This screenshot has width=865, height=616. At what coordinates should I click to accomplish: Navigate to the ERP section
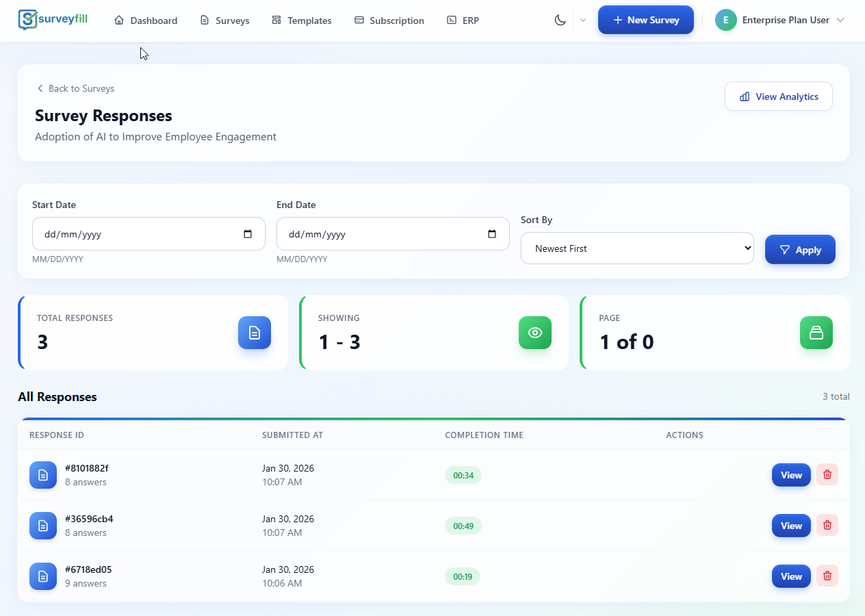point(463,21)
